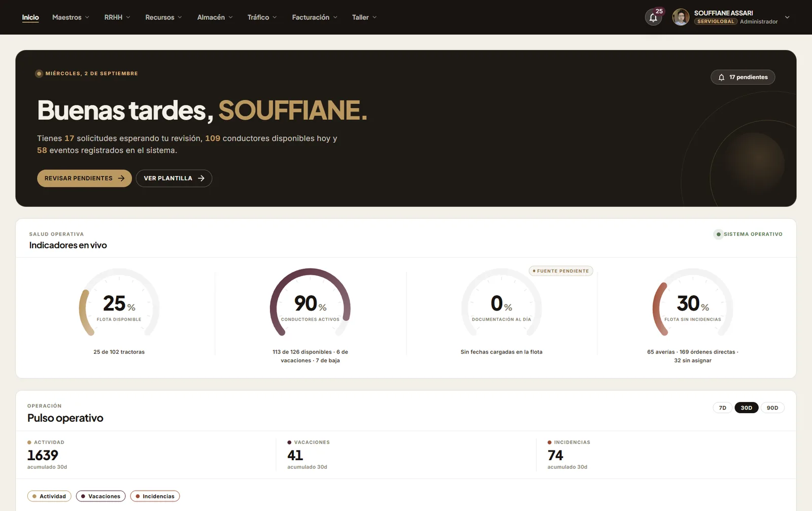The width and height of the screenshot is (812, 511).
Task: Toggle the Actividad series chip
Action: (49, 496)
